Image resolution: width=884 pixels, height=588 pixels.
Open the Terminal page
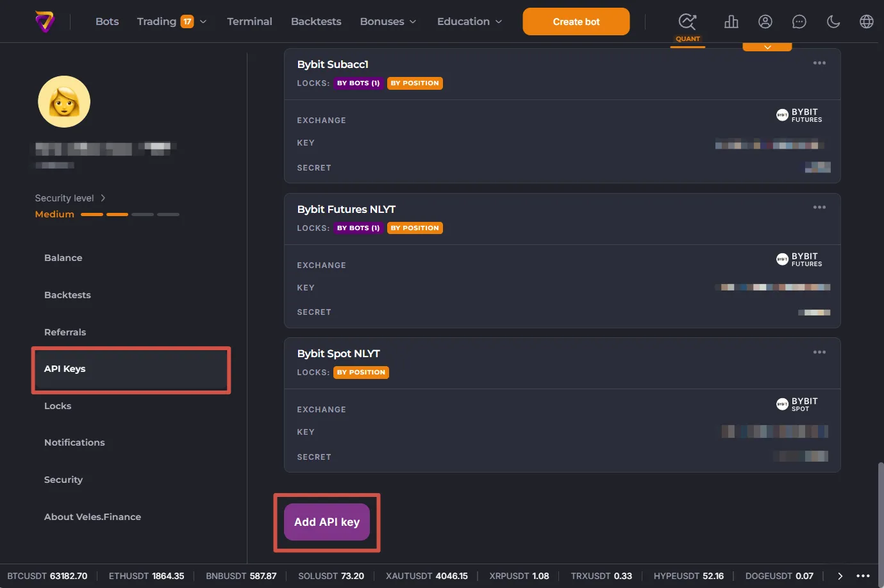(x=249, y=21)
